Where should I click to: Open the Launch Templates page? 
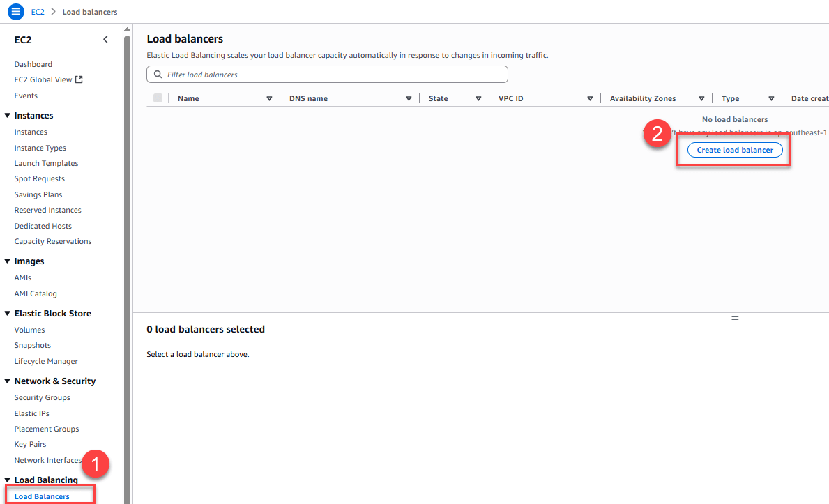[46, 162]
